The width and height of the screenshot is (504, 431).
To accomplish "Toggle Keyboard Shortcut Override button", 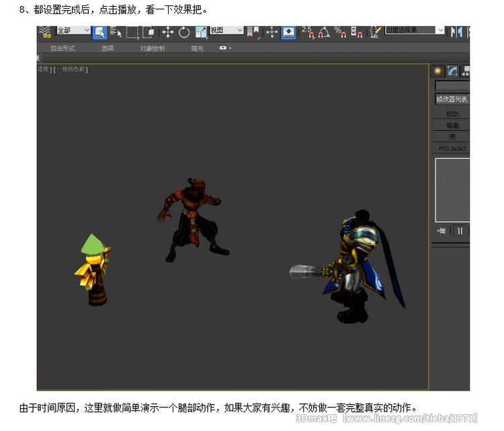I will pyautogui.click(x=288, y=32).
